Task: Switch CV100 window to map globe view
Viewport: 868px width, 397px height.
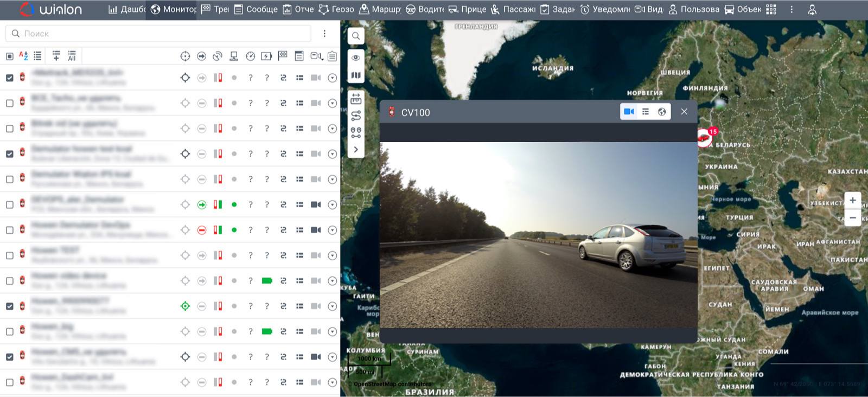Action: [662, 112]
